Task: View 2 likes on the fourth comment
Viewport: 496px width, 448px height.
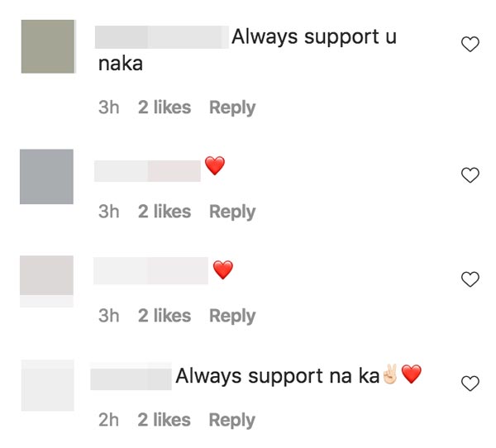Action: pyautogui.click(x=164, y=420)
